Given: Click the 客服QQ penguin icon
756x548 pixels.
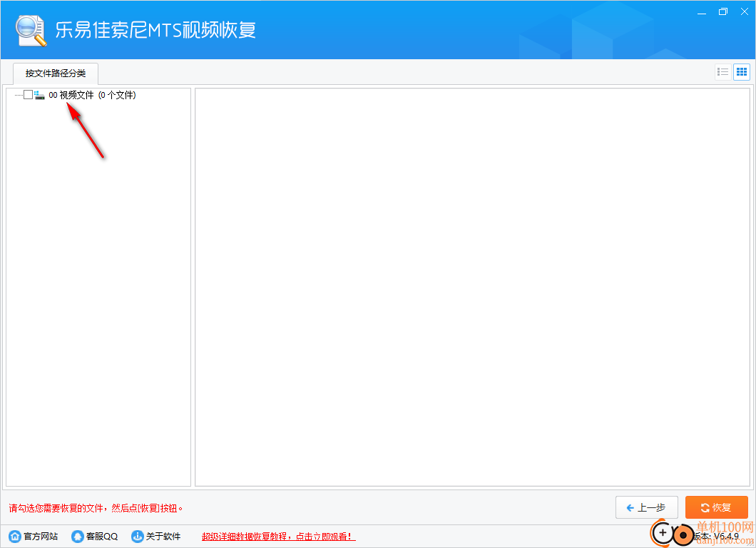Looking at the screenshot, I should [77, 536].
